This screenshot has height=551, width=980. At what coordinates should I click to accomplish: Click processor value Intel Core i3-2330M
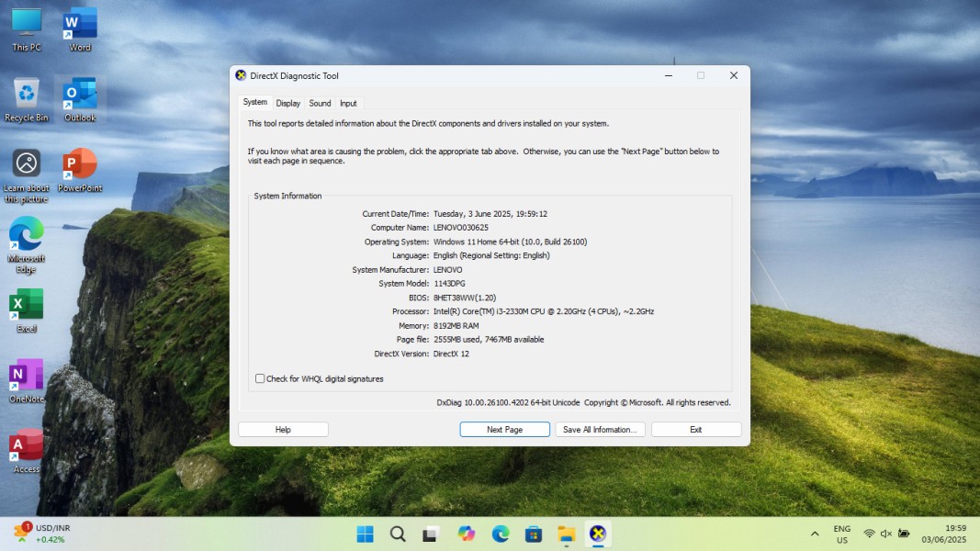pyautogui.click(x=544, y=311)
